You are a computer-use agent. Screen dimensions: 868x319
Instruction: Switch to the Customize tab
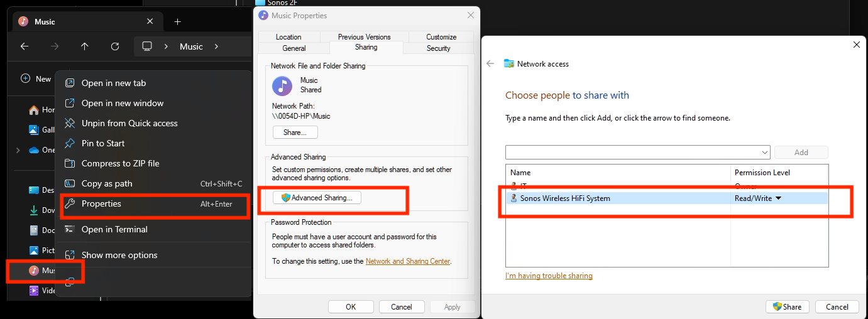pyautogui.click(x=441, y=37)
